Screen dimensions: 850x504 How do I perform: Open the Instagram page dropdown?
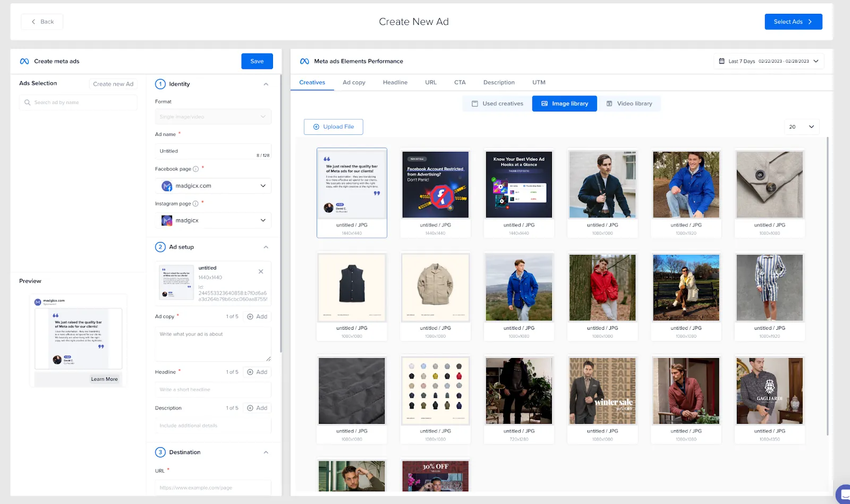[x=213, y=220]
